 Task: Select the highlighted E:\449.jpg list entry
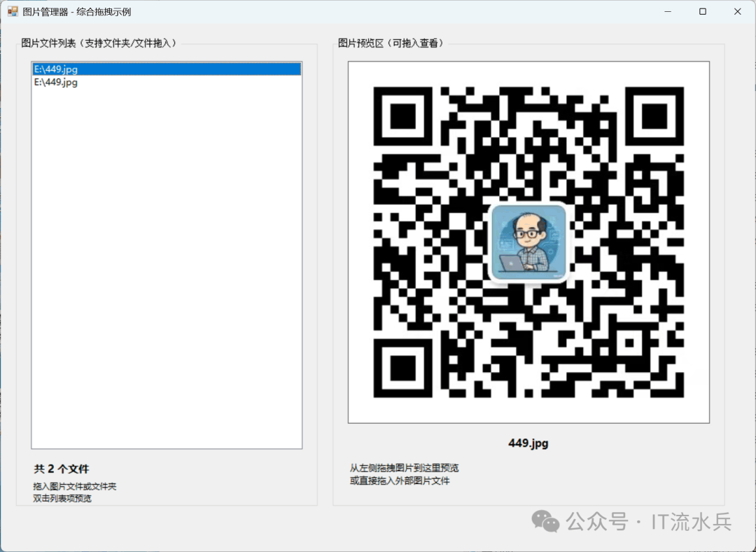[x=167, y=69]
